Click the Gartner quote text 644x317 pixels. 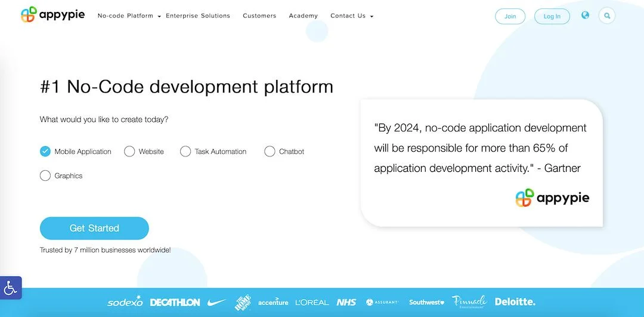pyautogui.click(x=480, y=148)
